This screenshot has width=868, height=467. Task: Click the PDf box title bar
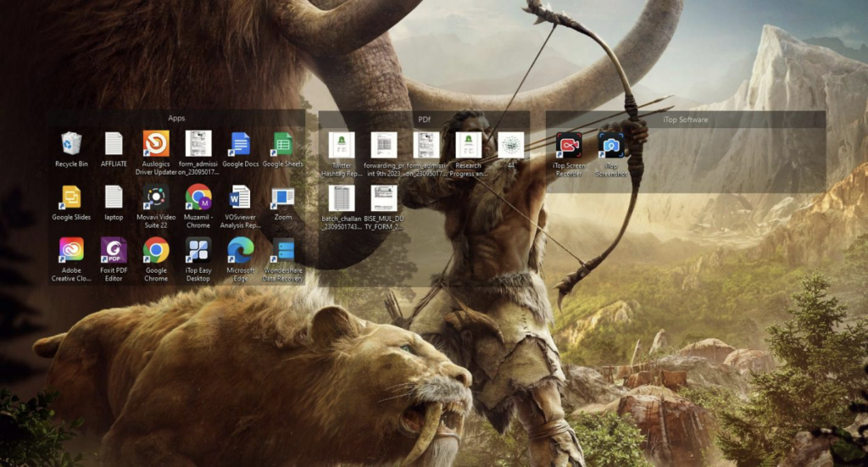pyautogui.click(x=424, y=119)
